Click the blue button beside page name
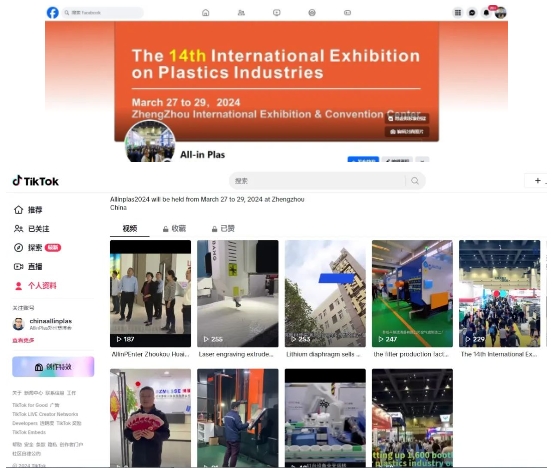The width and height of the screenshot is (552, 471). coord(363,159)
